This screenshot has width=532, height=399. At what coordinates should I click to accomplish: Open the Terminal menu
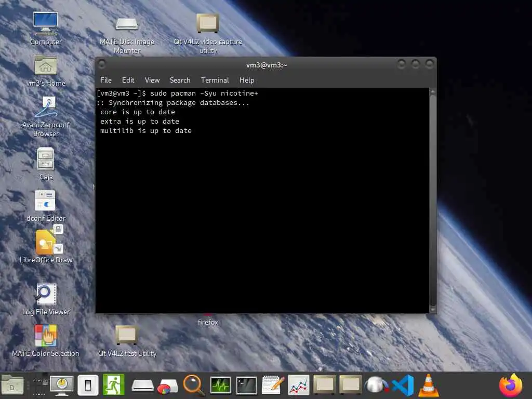215,80
